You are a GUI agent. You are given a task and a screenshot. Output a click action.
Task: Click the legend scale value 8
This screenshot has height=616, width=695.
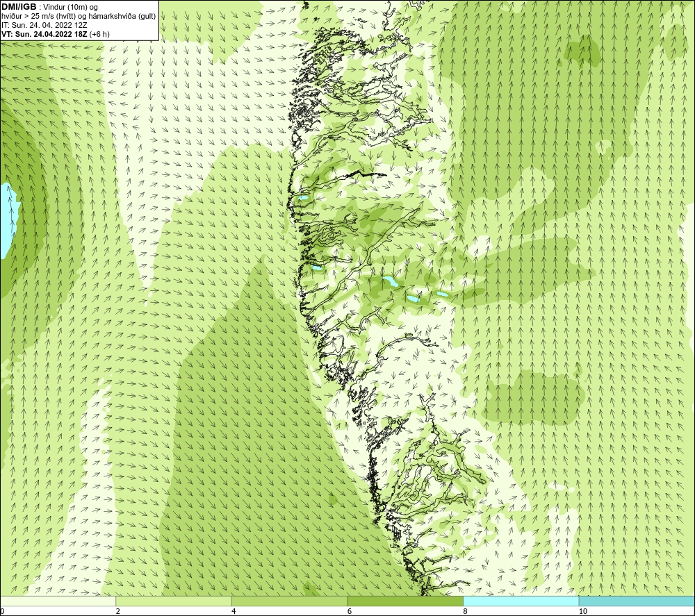[465, 611]
